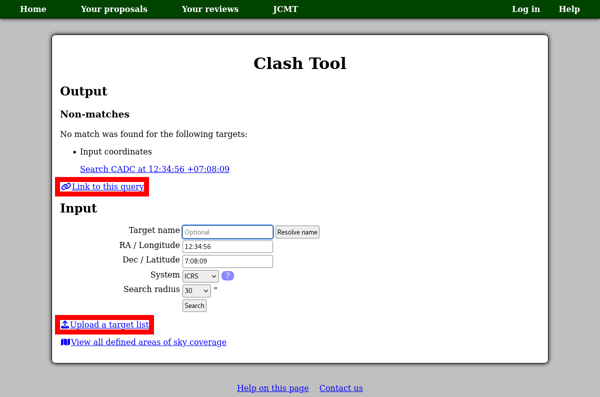Viewport: 600px width, 397px height.
Task: Click the chain icon beside Link to this query
Action: click(66, 186)
